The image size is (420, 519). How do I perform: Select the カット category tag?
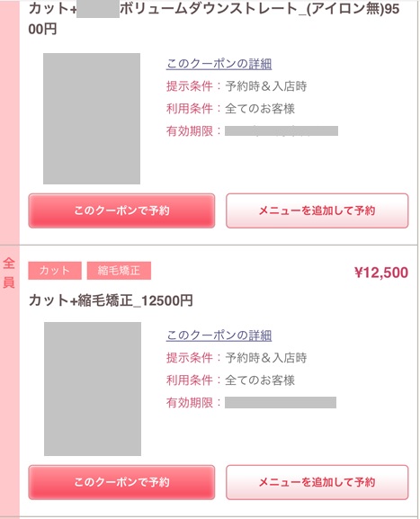pyautogui.click(x=55, y=271)
